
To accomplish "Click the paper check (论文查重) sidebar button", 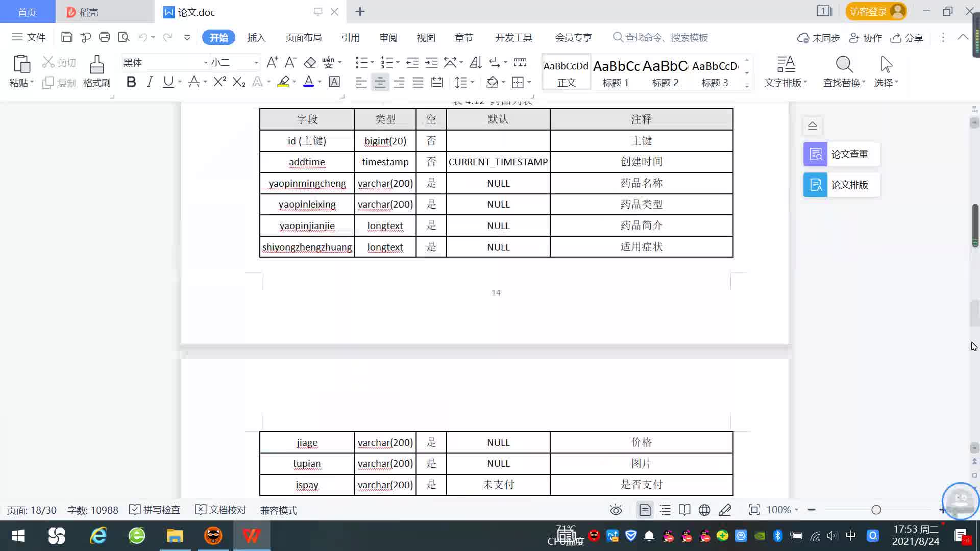I will point(841,154).
